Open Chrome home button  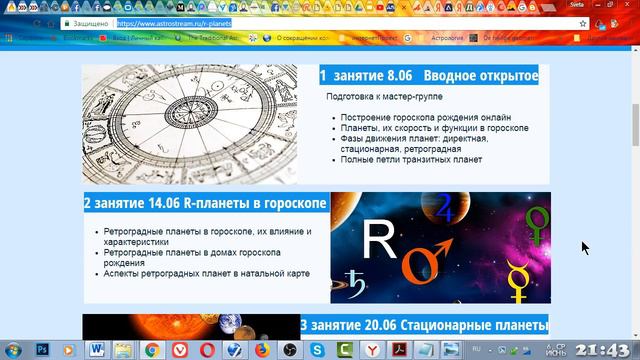click(x=51, y=24)
